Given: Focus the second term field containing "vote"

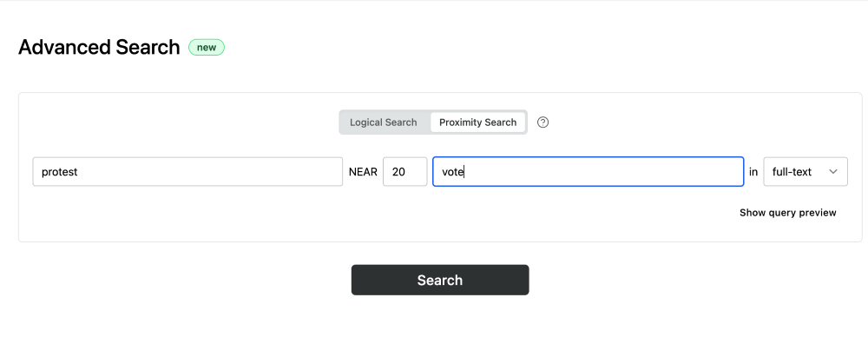Looking at the screenshot, I should tap(588, 172).
